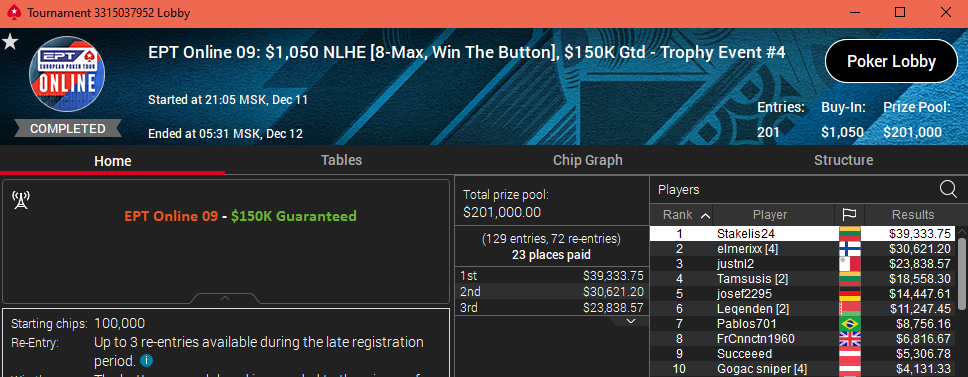Switch to the Tables tab
The height and width of the screenshot is (377, 968).
tap(341, 160)
